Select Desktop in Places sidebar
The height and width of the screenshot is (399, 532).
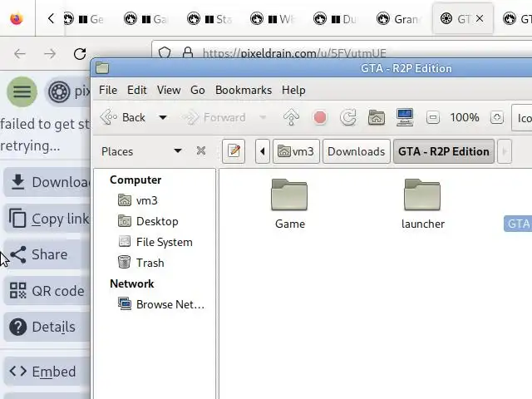point(148,221)
